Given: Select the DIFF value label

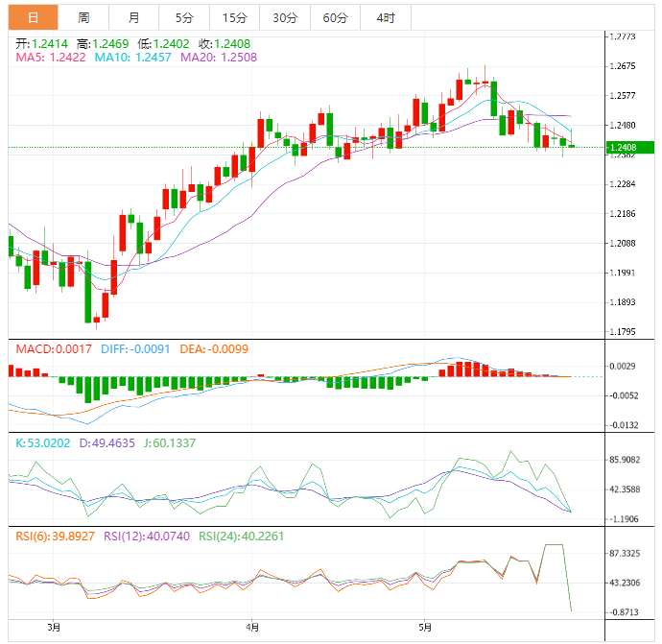Looking at the screenshot, I should 135,348.
